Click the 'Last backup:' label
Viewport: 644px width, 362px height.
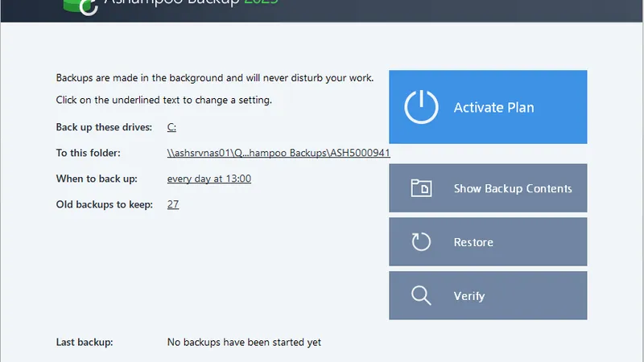click(x=85, y=343)
